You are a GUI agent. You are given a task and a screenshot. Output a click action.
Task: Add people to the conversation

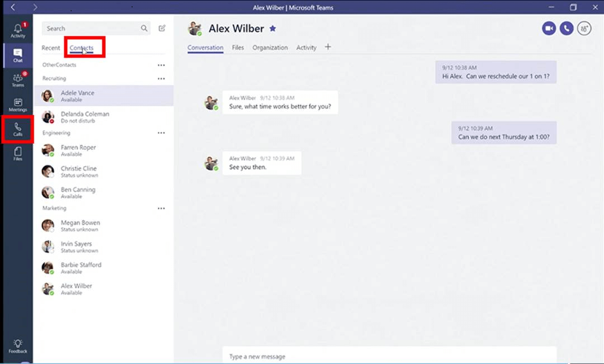pos(584,29)
